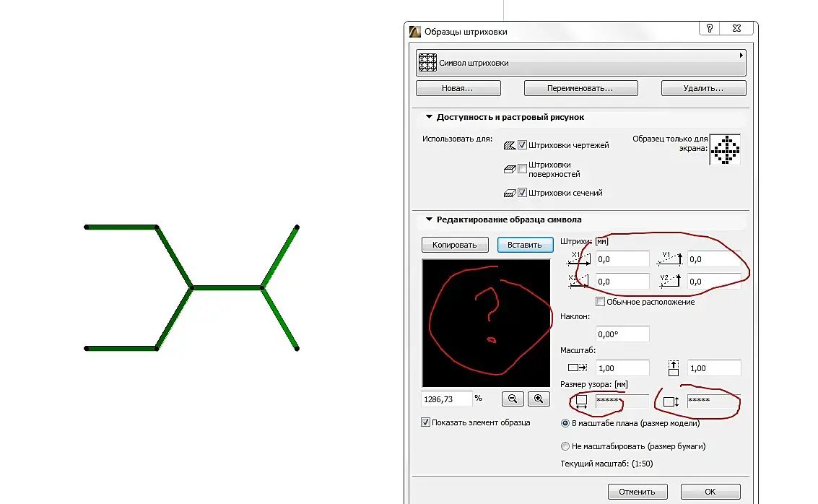Click the X2 offset icon

pos(578,281)
